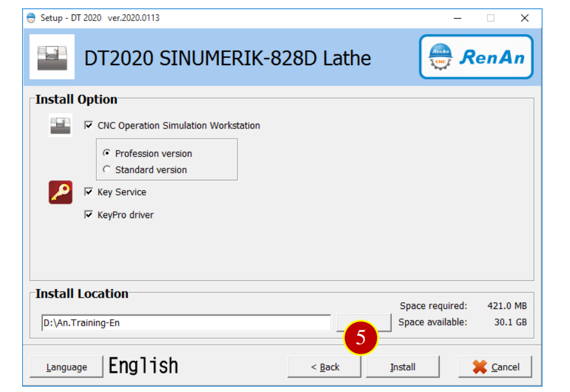570x392 pixels.
Task: Select the Profession version radio button
Action: (107, 154)
